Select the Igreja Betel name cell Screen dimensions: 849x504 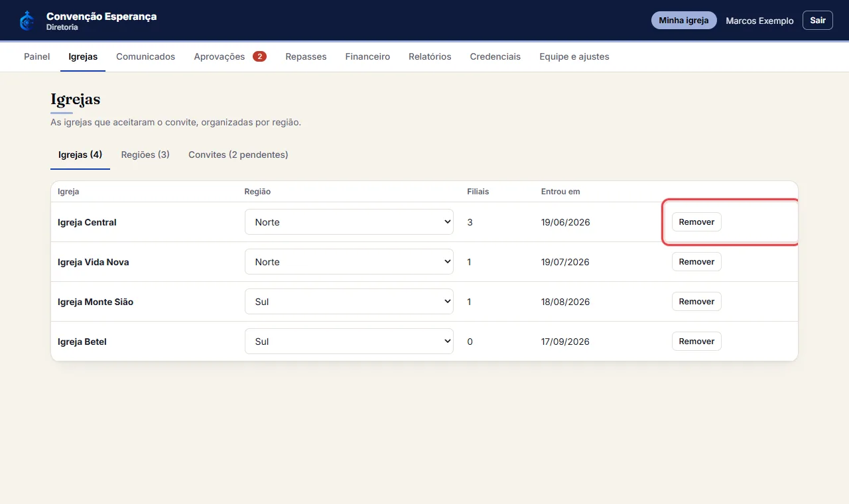coord(82,342)
